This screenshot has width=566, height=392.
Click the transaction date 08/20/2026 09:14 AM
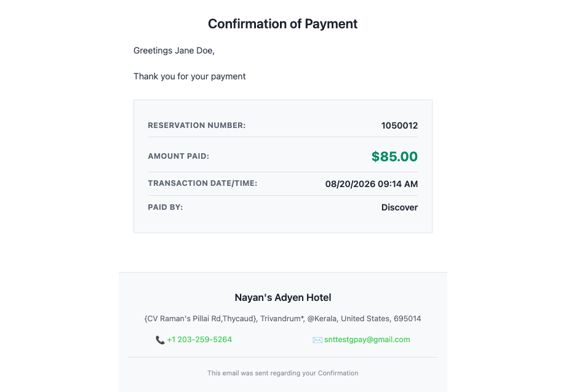click(x=372, y=184)
